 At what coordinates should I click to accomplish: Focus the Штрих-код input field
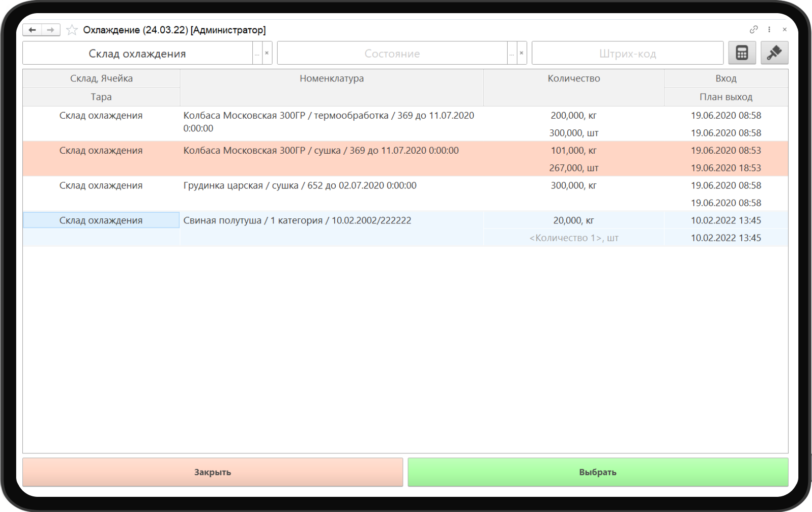pos(627,53)
